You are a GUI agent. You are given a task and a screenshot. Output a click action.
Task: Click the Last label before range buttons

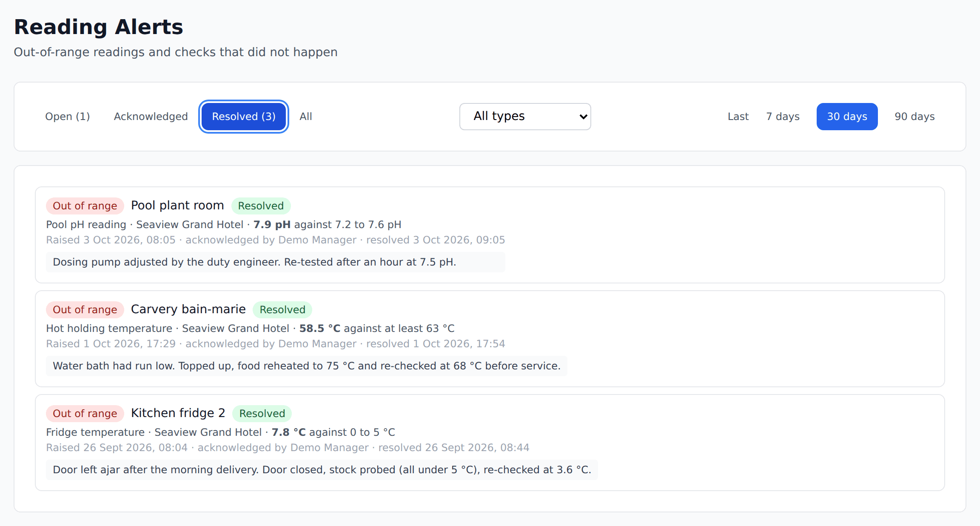(738, 117)
